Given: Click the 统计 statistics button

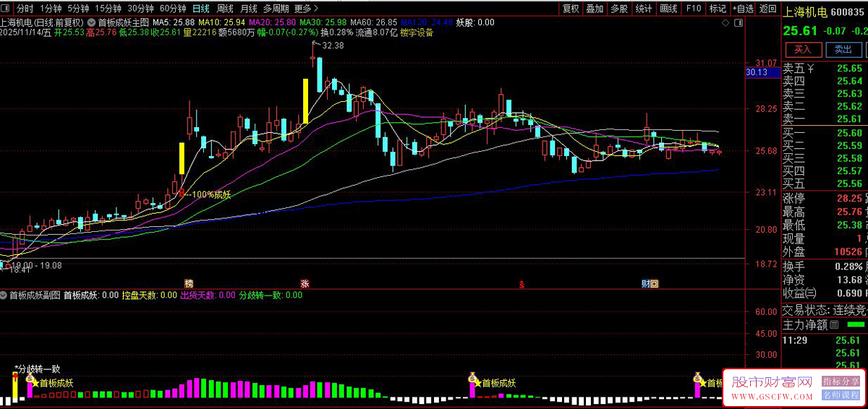Looking at the screenshot, I should click(x=643, y=9).
